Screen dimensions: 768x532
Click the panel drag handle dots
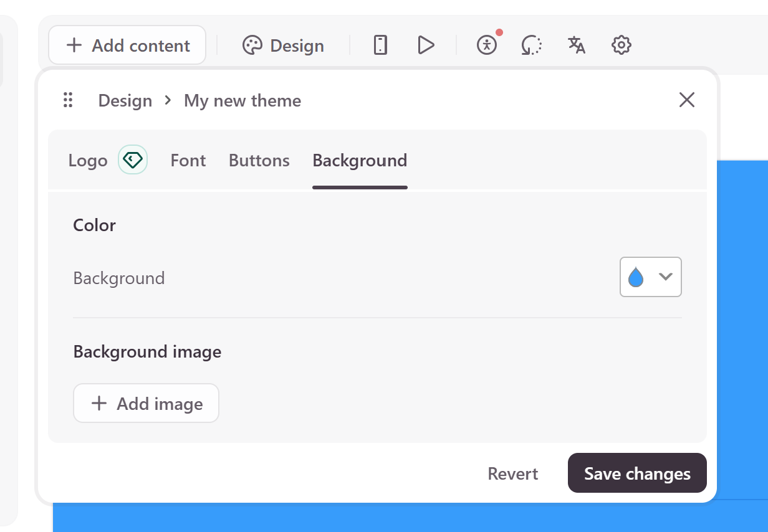click(x=69, y=100)
